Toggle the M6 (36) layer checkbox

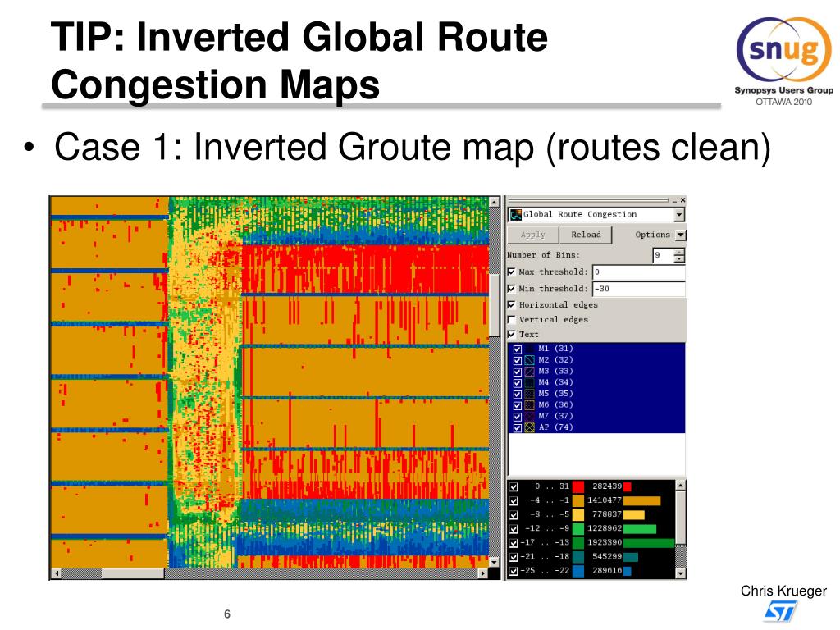point(518,405)
